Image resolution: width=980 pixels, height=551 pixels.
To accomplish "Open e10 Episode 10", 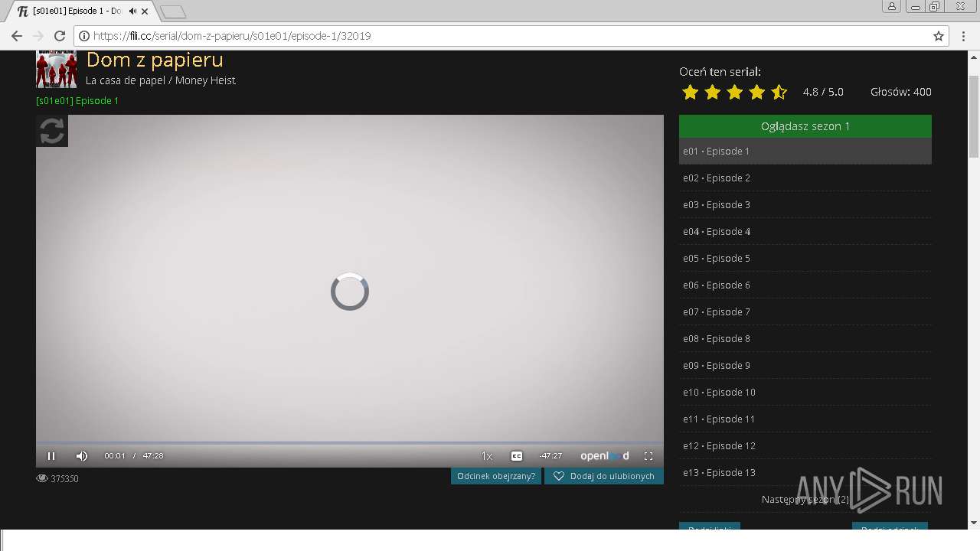I will pyautogui.click(x=805, y=393).
